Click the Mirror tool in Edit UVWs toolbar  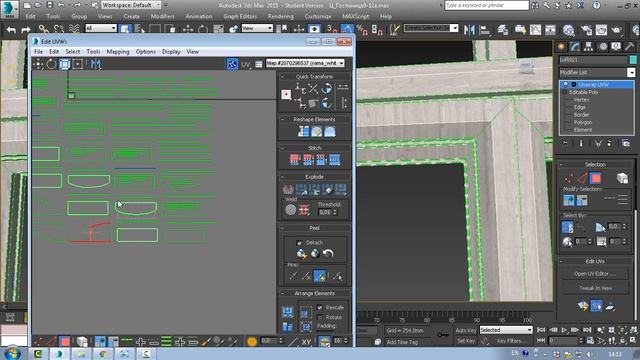point(96,64)
